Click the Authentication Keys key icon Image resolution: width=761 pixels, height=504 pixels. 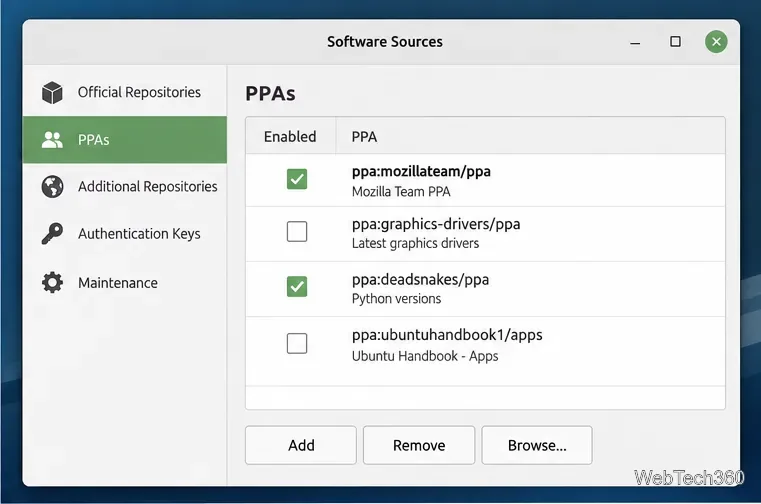point(52,234)
